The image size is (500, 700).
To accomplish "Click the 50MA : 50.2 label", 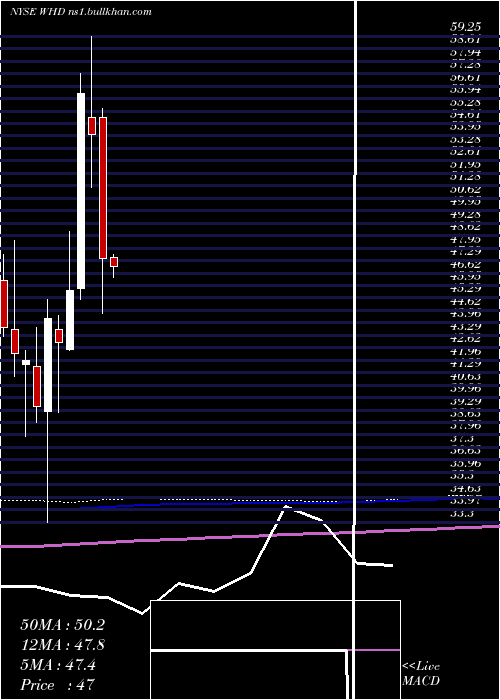I will click(62, 625).
